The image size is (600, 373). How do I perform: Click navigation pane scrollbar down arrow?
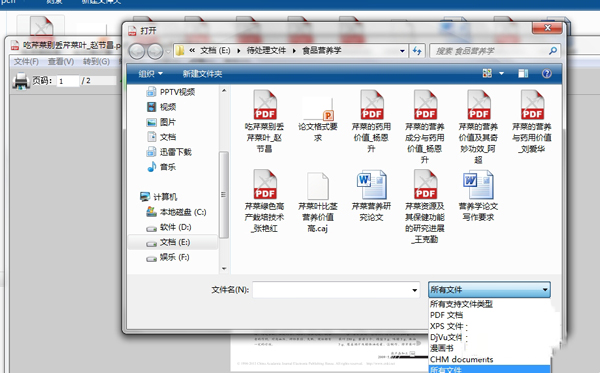pyautogui.click(x=224, y=269)
